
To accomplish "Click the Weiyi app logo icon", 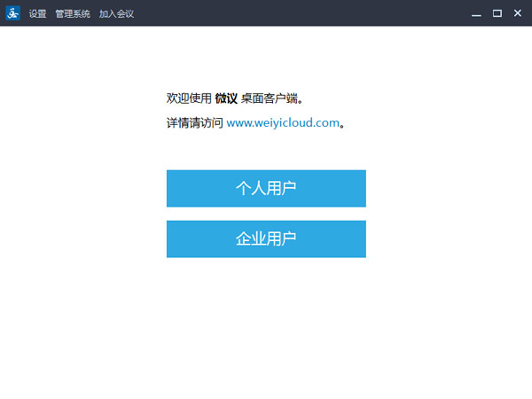I will tap(13, 13).
